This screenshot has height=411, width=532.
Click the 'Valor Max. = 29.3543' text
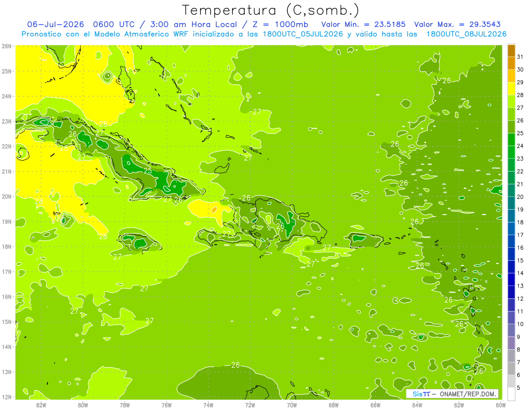tap(458, 24)
